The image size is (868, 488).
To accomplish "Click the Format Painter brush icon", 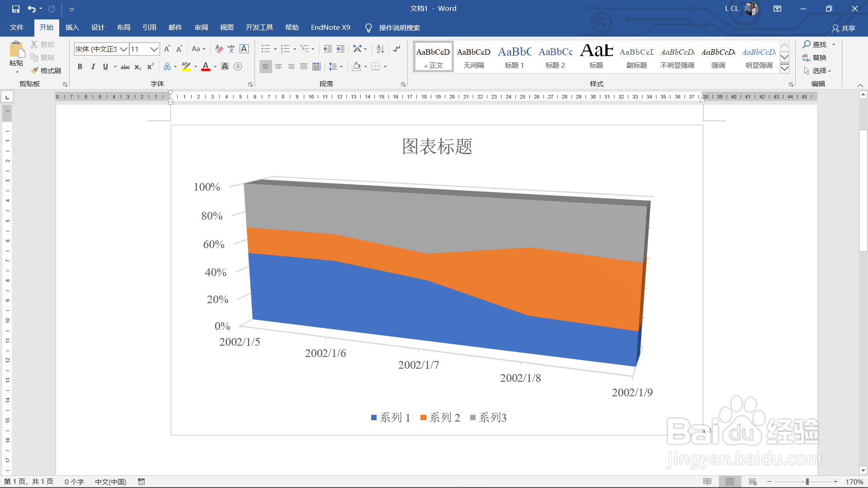I will [x=35, y=70].
